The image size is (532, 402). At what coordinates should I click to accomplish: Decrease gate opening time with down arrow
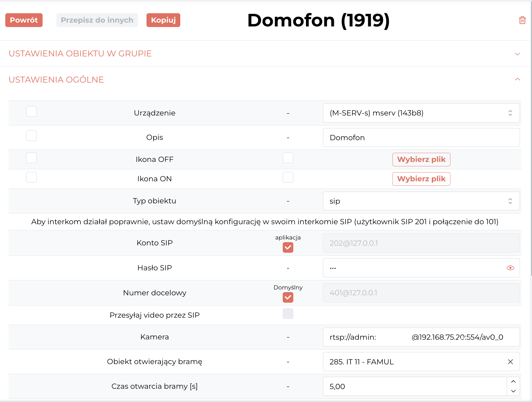tap(513, 391)
